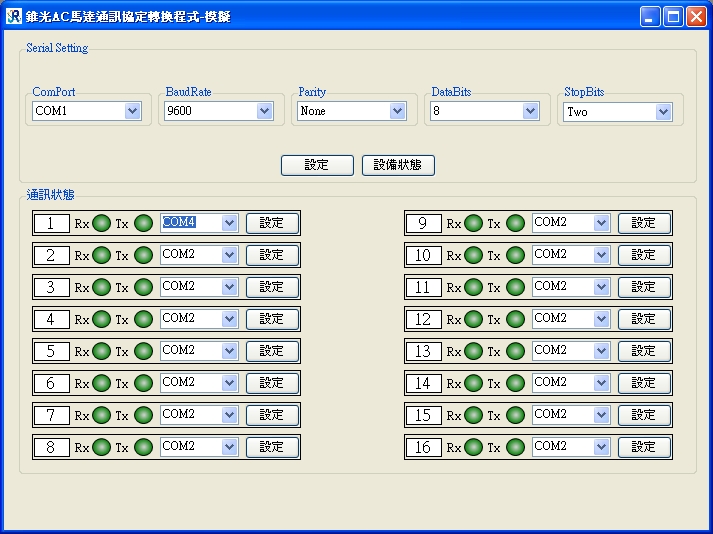Viewport: 713px width, 534px height.
Task: Click the Tx indicator light for channel 4
Action: [144, 319]
